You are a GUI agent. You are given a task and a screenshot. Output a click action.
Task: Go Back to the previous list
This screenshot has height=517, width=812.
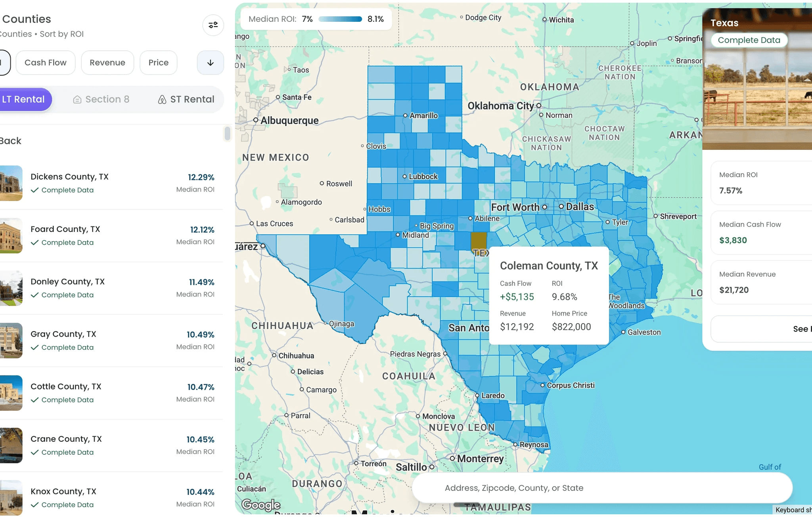[x=11, y=141]
